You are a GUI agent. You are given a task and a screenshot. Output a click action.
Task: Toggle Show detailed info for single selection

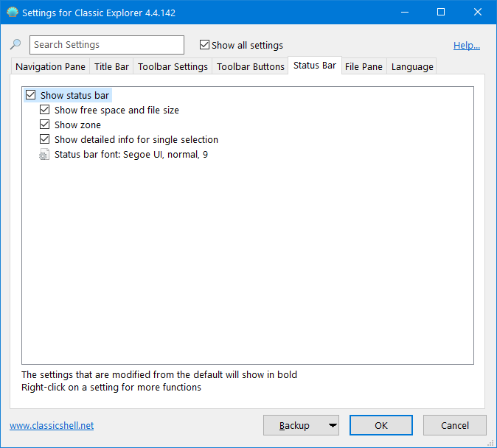(x=45, y=139)
